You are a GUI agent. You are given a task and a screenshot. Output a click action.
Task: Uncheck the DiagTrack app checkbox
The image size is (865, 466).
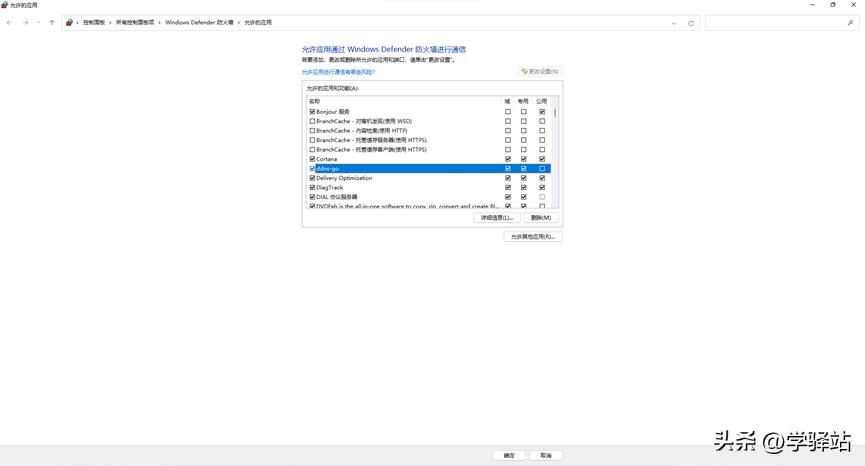pos(312,188)
